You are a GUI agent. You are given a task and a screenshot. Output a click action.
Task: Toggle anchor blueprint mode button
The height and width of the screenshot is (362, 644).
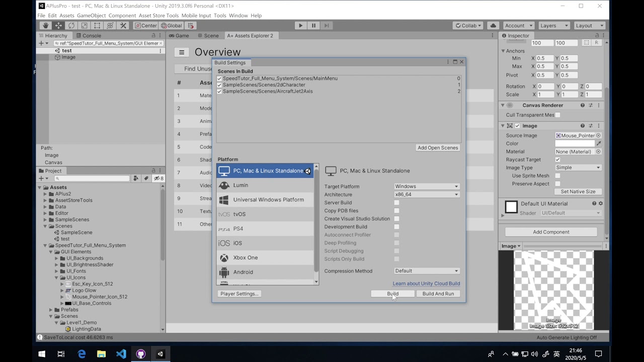click(587, 43)
